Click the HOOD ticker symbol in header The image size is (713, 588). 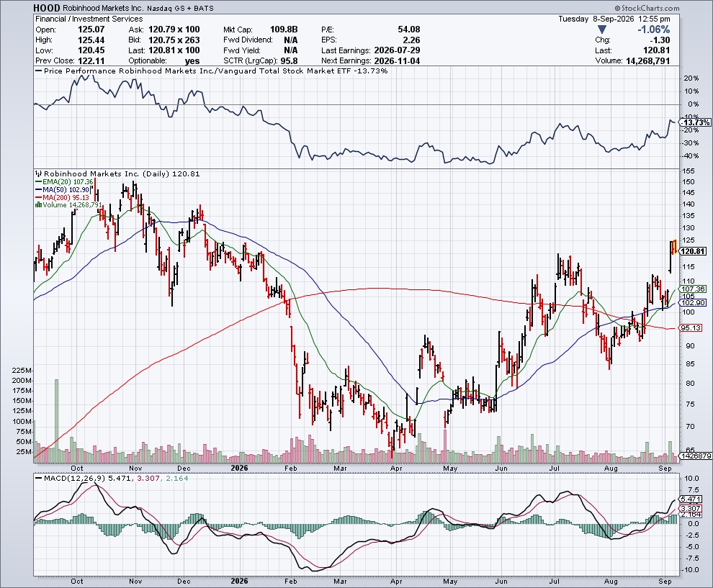(x=46, y=8)
